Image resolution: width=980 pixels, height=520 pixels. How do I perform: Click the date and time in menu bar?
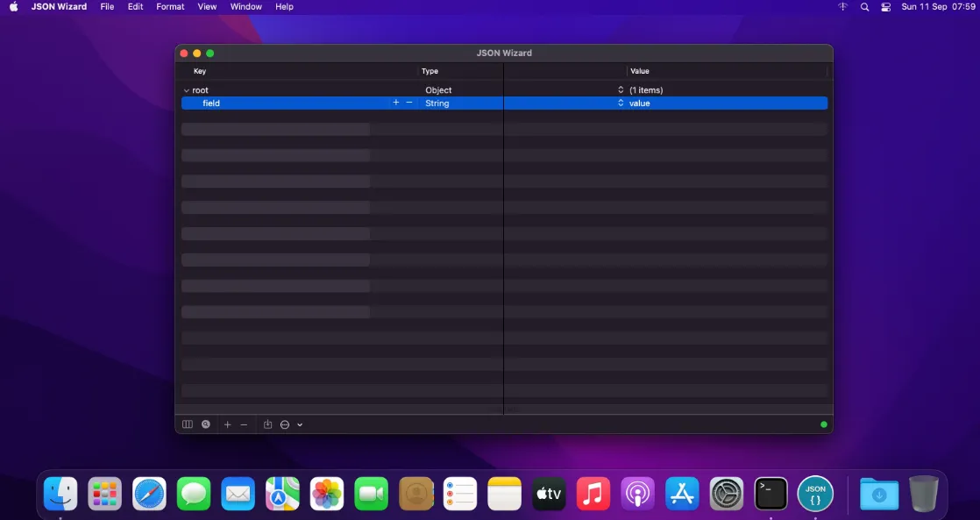938,7
